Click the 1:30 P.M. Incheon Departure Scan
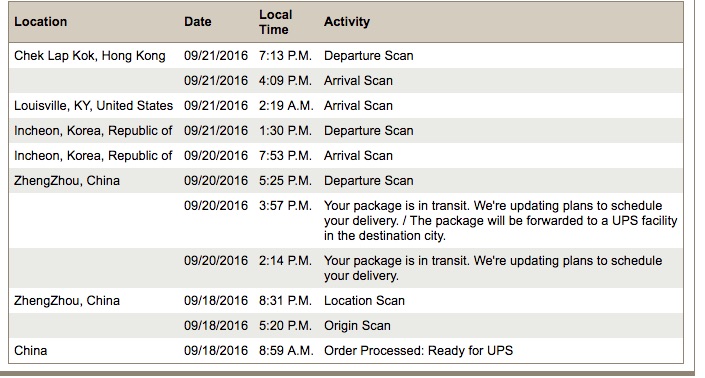Image resolution: width=705 pixels, height=378 pixels. (x=368, y=131)
